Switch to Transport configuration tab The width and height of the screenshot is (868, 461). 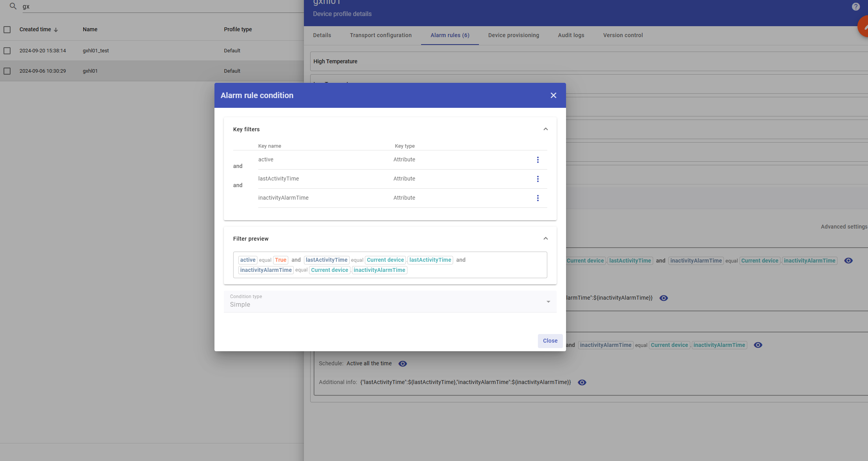380,35
